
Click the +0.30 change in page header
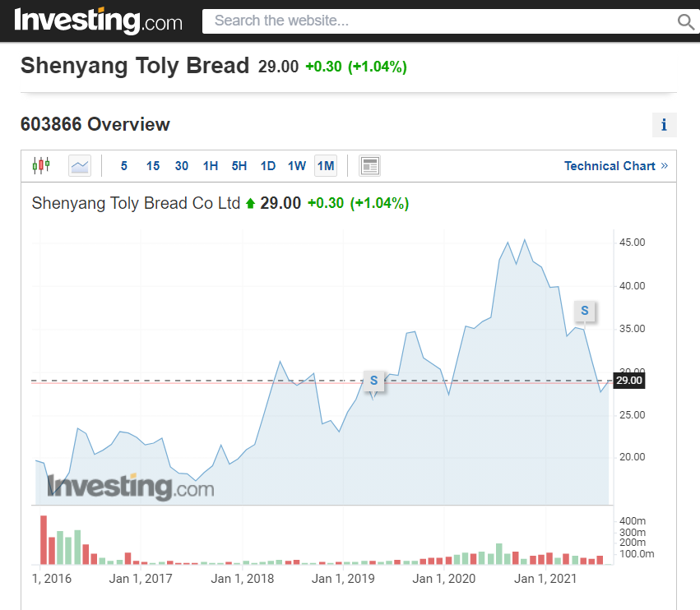coord(323,67)
